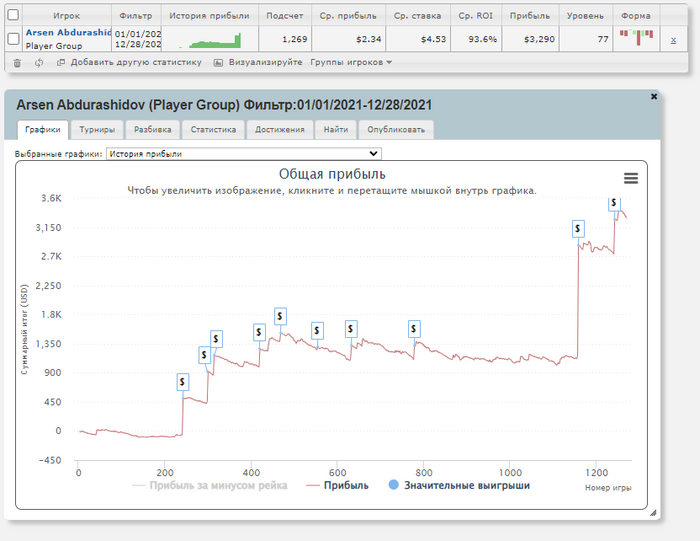Click the first big-win marker near game 240
This screenshot has width=700, height=541.
(x=182, y=382)
